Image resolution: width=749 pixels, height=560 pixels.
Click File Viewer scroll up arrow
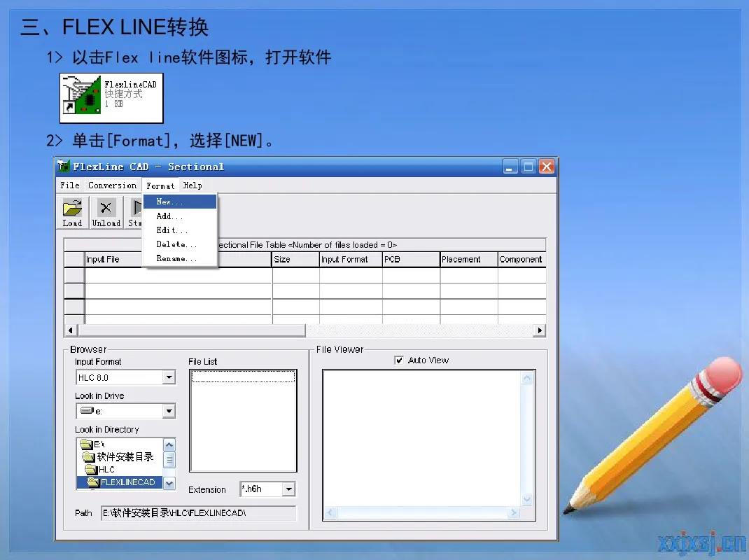click(527, 379)
